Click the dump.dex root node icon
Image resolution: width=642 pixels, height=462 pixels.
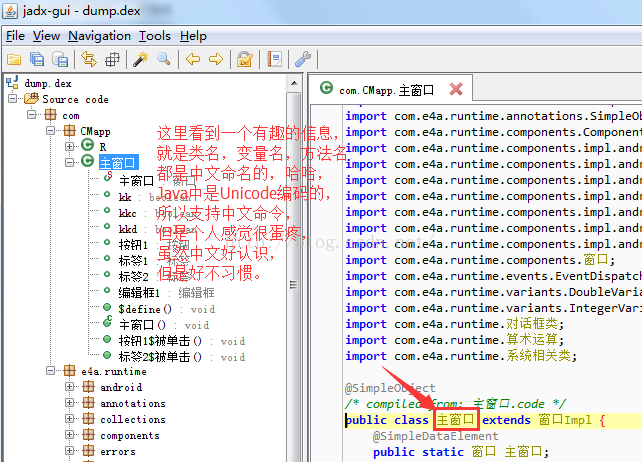(x=12, y=83)
